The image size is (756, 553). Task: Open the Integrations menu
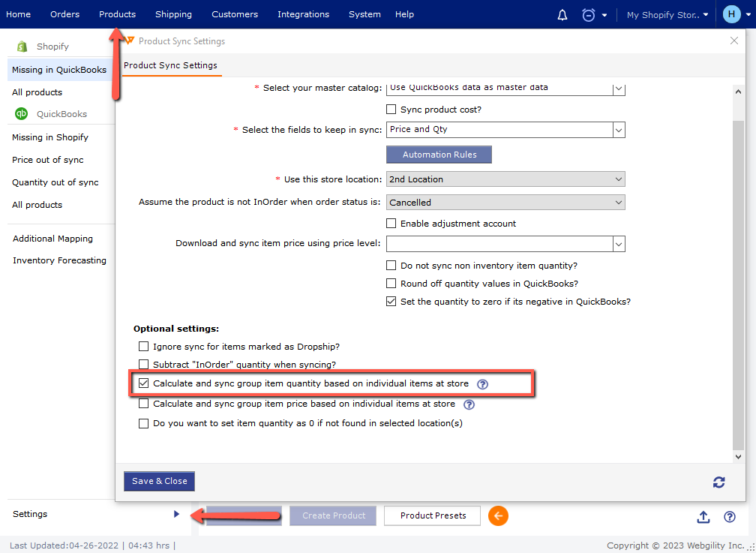(x=303, y=14)
